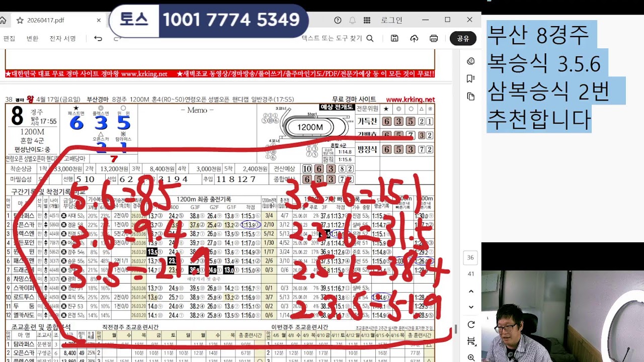Print the document with the printer icon
This screenshot has height=362, width=644.
coord(434,38)
